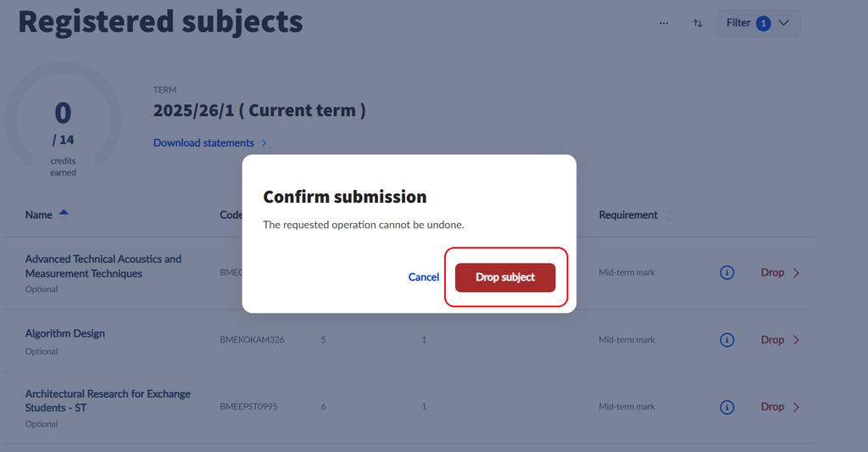
Task: Click the Download statements link
Action: (x=203, y=142)
